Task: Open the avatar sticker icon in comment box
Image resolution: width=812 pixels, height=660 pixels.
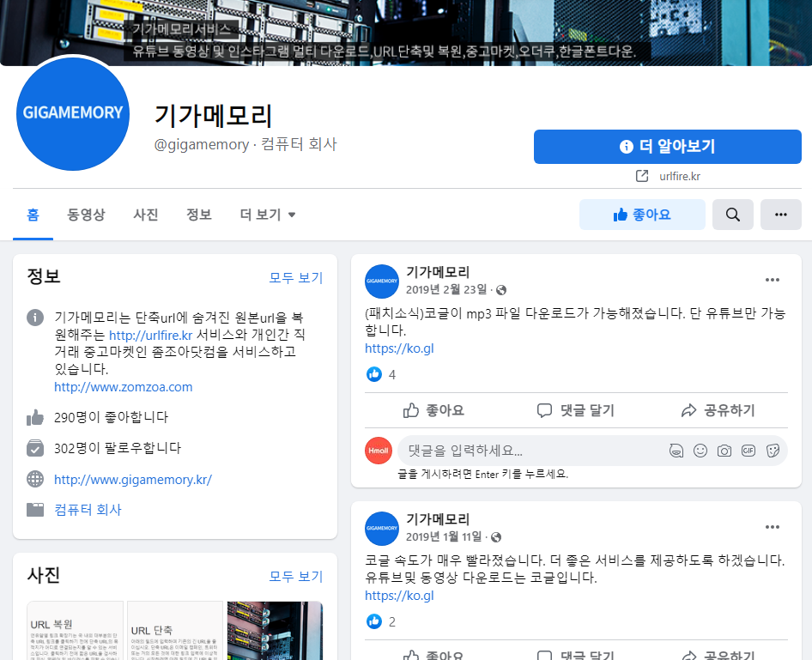Action: coord(676,451)
